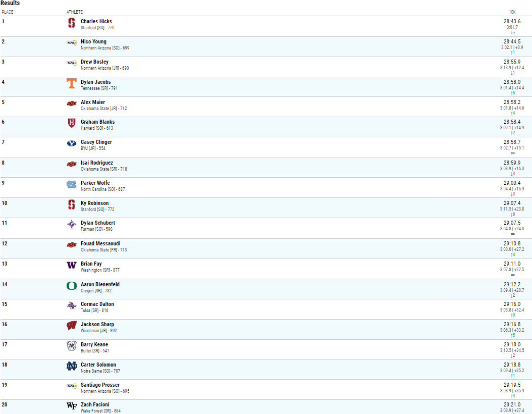The width and height of the screenshot is (532, 414).
Task: Click the Notre Dame logo
Action: tap(72, 366)
